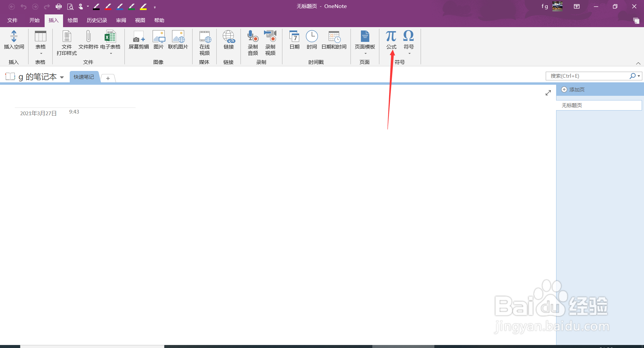This screenshot has width=644, height=348.
Task: Insert current Time clock icon
Action: [312, 36]
